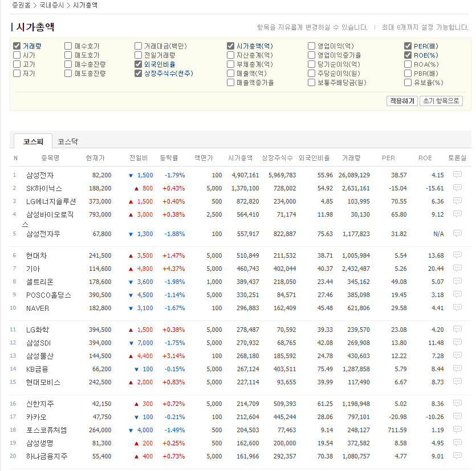Open discussion icon for POSCO홀딩스
476x471 pixels.
click(x=457, y=294)
